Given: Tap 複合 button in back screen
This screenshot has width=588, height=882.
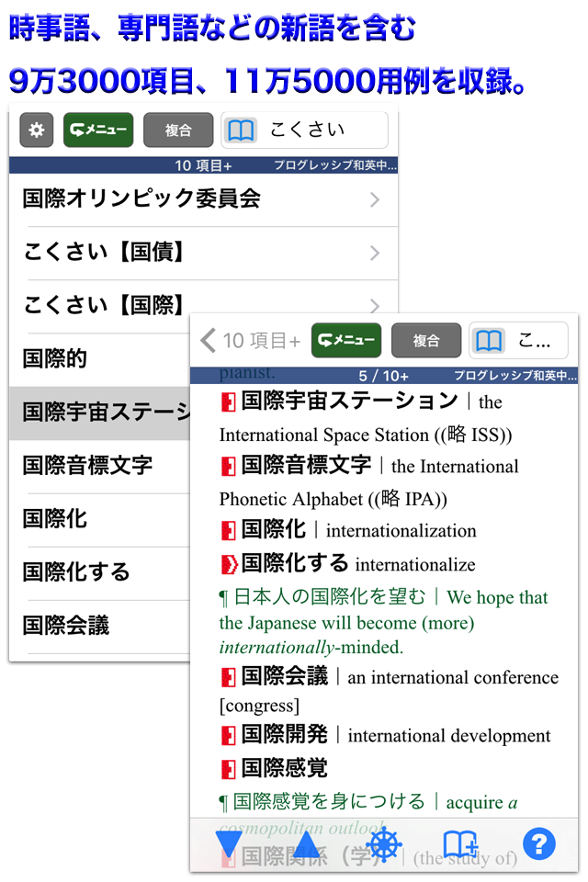Looking at the screenshot, I should click(178, 130).
